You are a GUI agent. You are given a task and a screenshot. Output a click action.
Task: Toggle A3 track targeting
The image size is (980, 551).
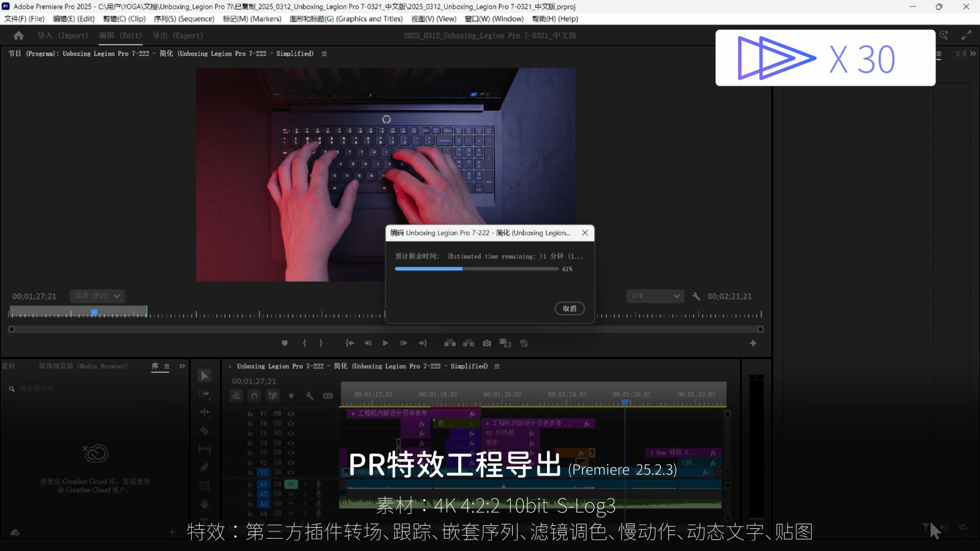tap(263, 504)
